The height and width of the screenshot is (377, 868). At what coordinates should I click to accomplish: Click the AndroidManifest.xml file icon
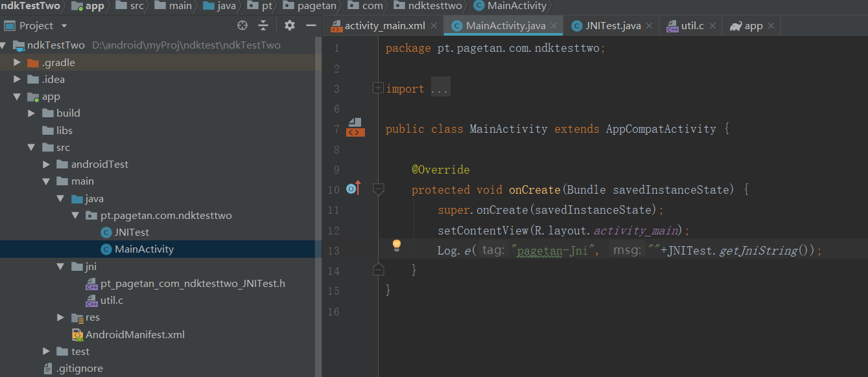coord(77,335)
